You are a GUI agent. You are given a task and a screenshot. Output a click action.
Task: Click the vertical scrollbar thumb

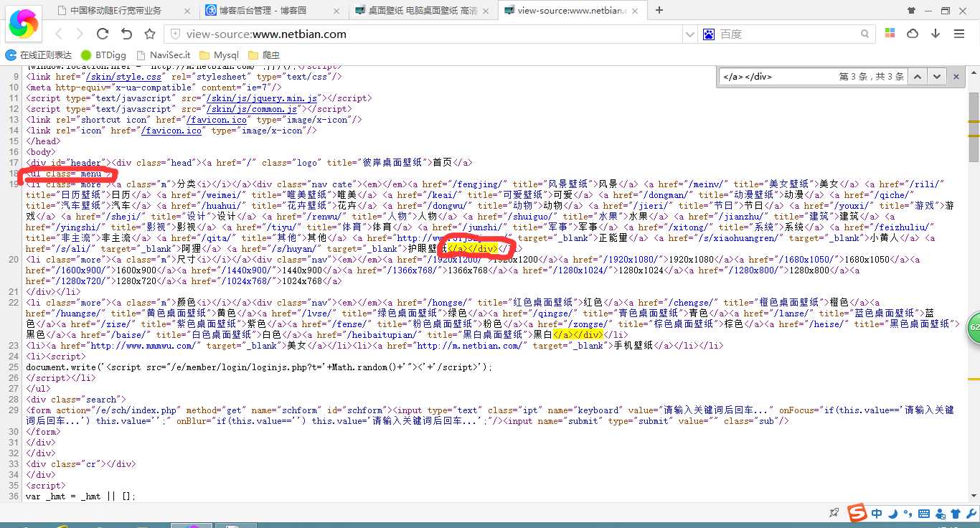click(x=974, y=128)
